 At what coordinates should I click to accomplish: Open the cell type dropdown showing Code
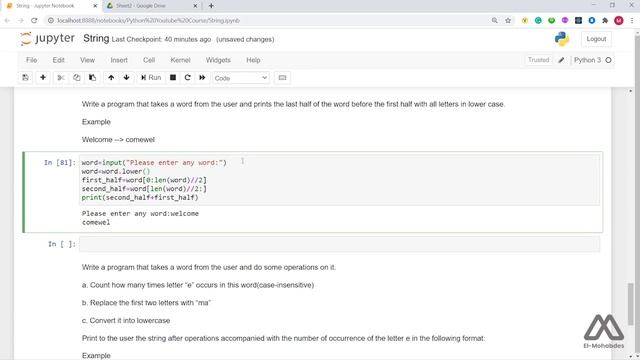tap(241, 78)
